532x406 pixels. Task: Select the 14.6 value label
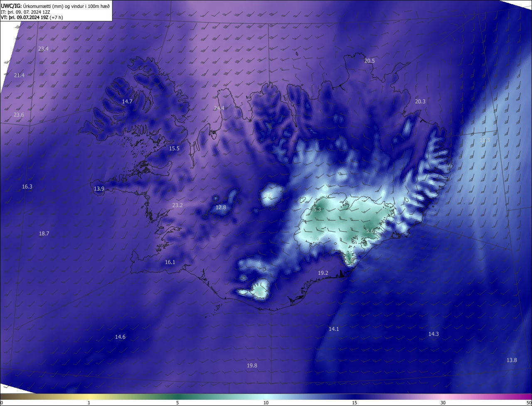120,337
